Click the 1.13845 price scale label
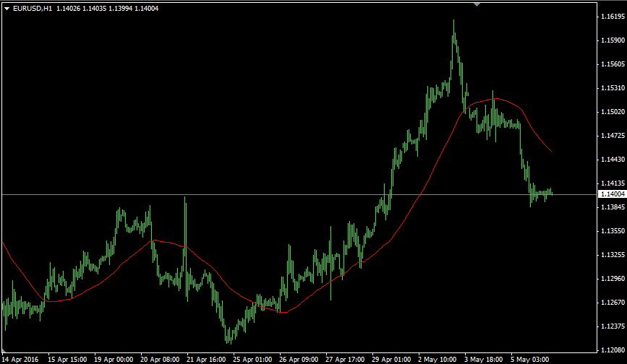This screenshot has height=364, width=627. [613, 207]
